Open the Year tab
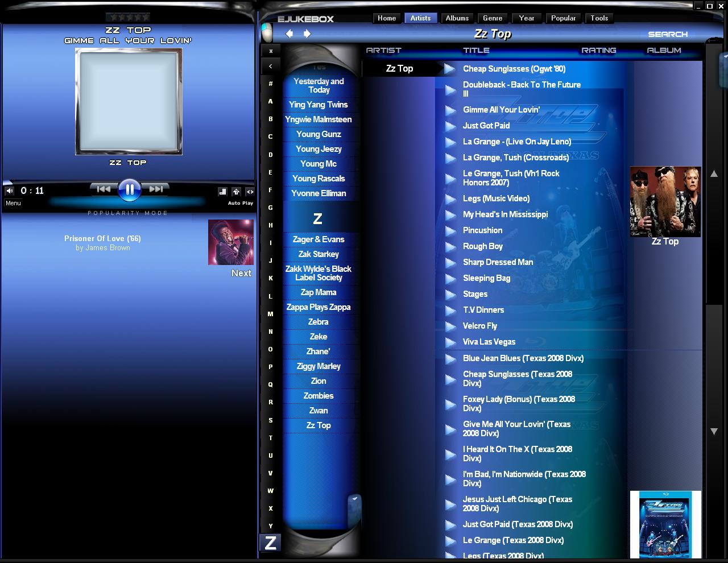Image resolution: width=728 pixels, height=563 pixels. tap(527, 18)
